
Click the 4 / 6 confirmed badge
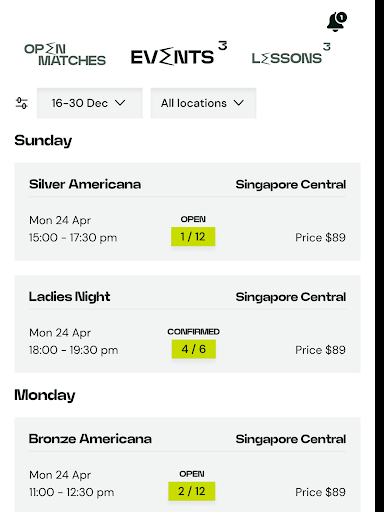click(194, 349)
